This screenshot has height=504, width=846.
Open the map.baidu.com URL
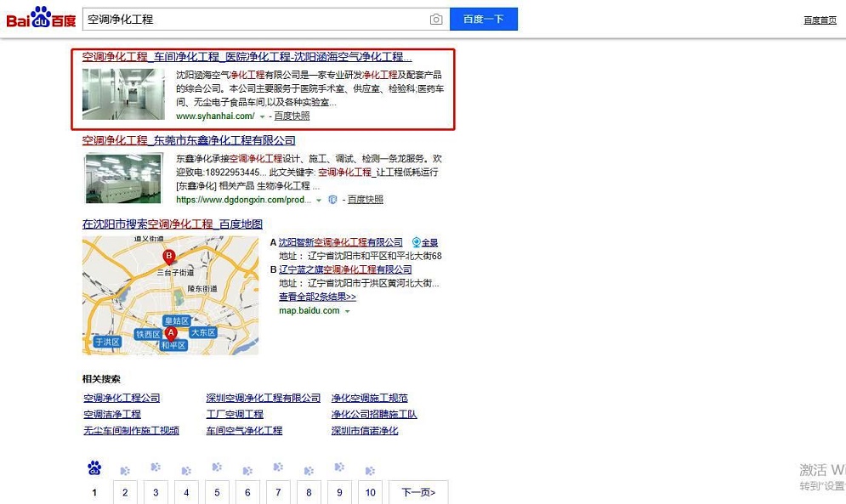click(x=309, y=311)
